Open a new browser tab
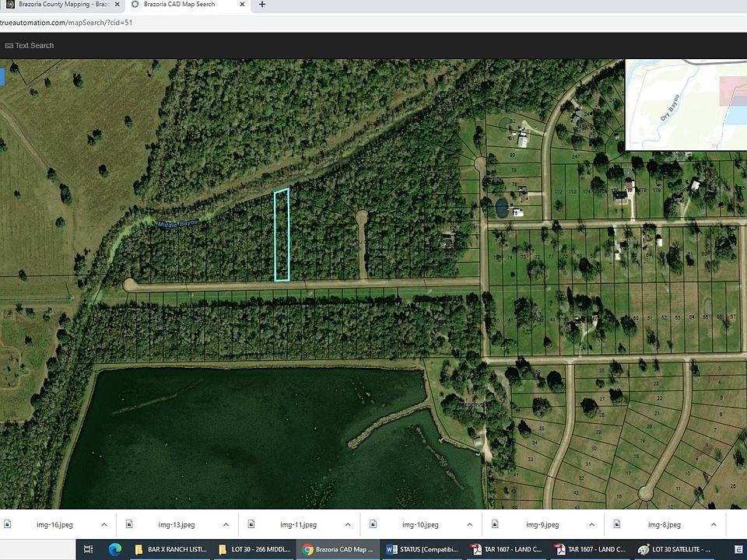This screenshot has width=747, height=560. tap(262, 5)
